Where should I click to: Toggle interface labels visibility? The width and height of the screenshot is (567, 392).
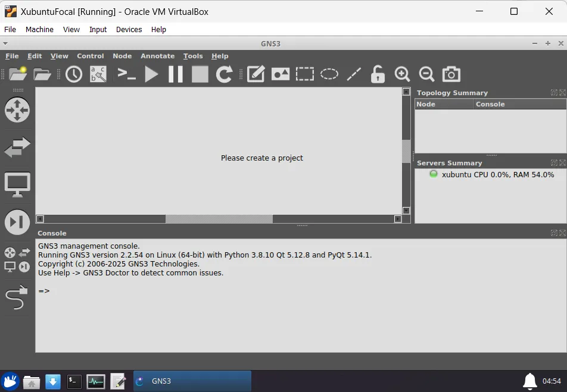click(x=98, y=74)
